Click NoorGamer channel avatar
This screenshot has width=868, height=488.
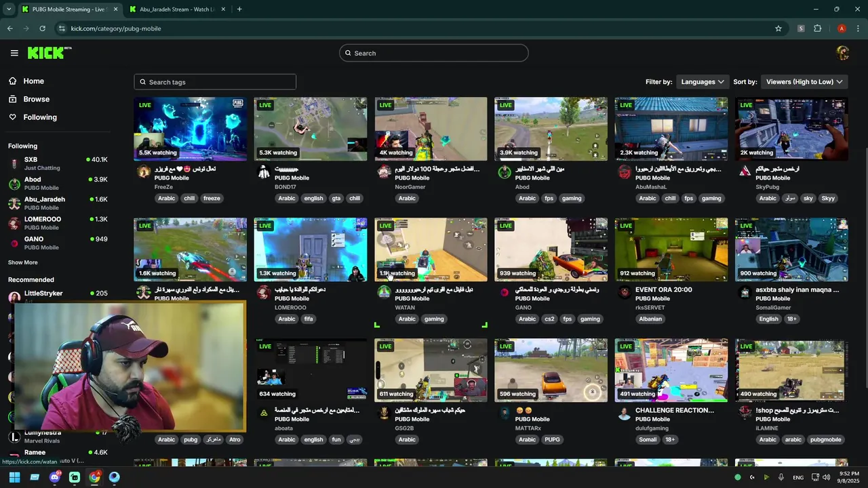(x=384, y=172)
